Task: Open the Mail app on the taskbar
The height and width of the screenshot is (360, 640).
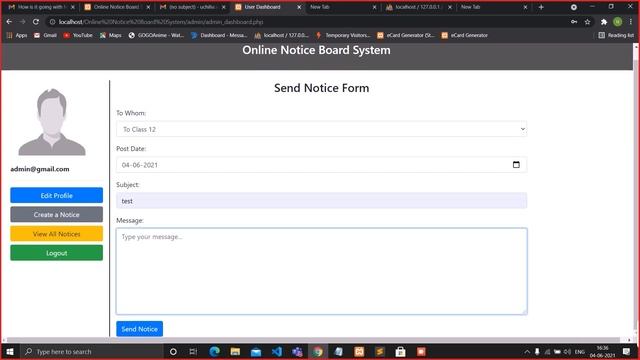Action: tap(256, 351)
